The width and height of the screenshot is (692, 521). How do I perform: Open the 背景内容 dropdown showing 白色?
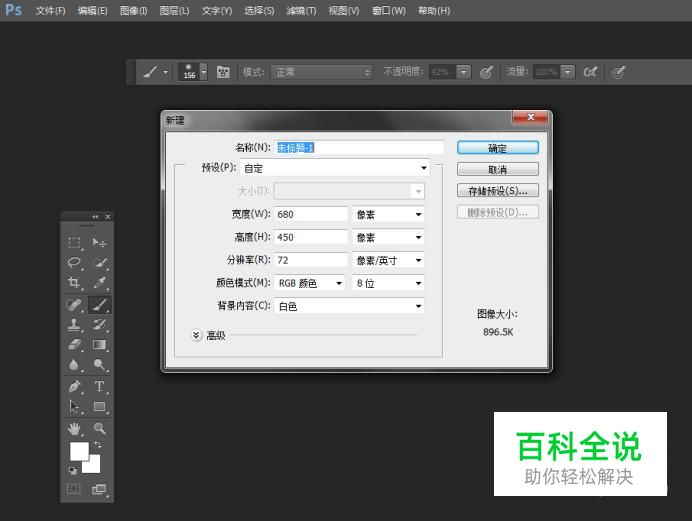click(349, 306)
